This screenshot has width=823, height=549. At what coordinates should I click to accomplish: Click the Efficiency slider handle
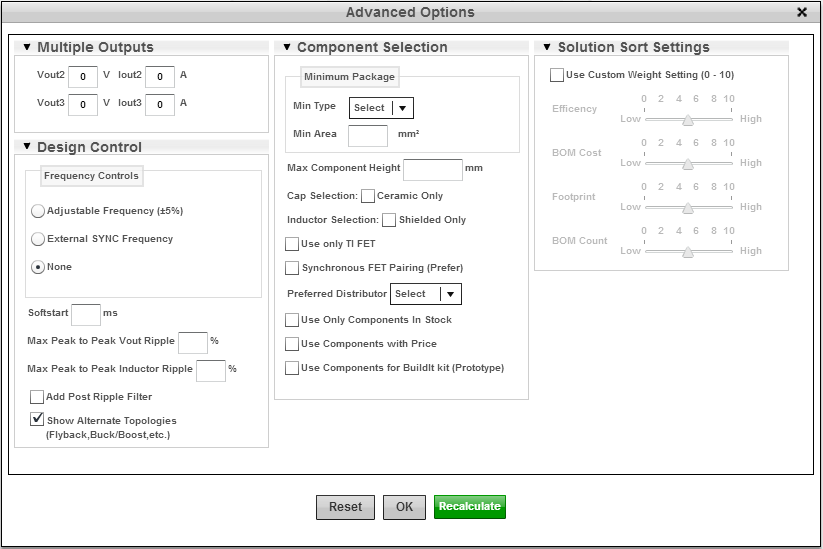coord(687,119)
